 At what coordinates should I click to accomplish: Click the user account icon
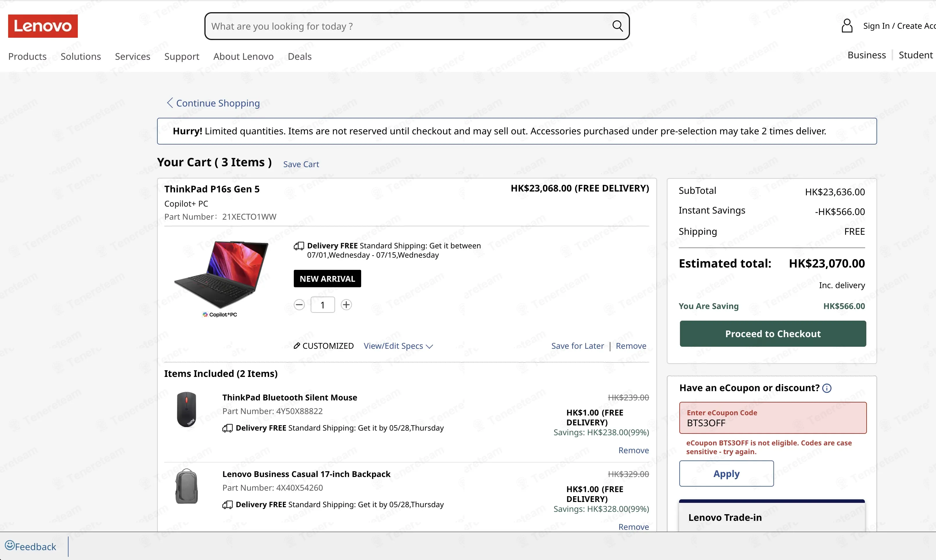click(x=847, y=26)
